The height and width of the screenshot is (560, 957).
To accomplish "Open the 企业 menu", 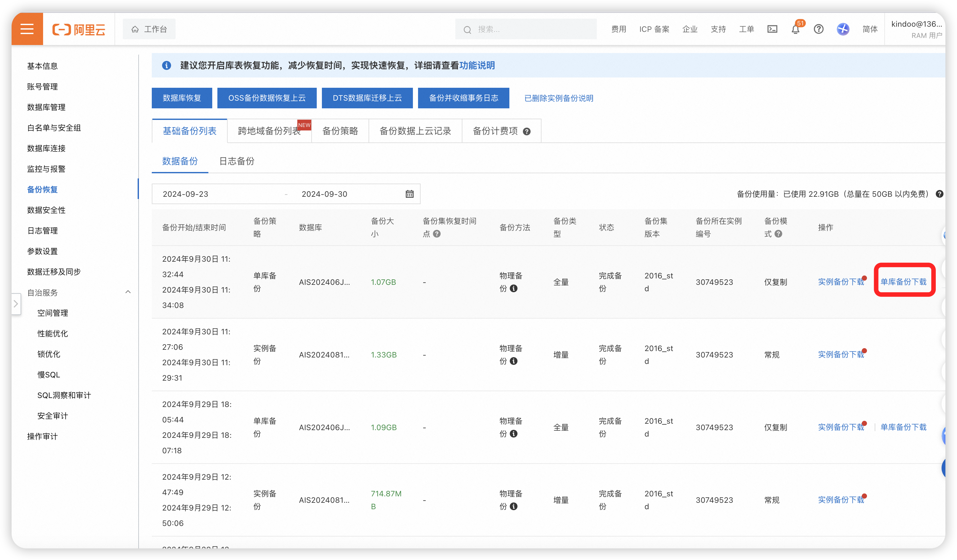I will click(x=690, y=29).
